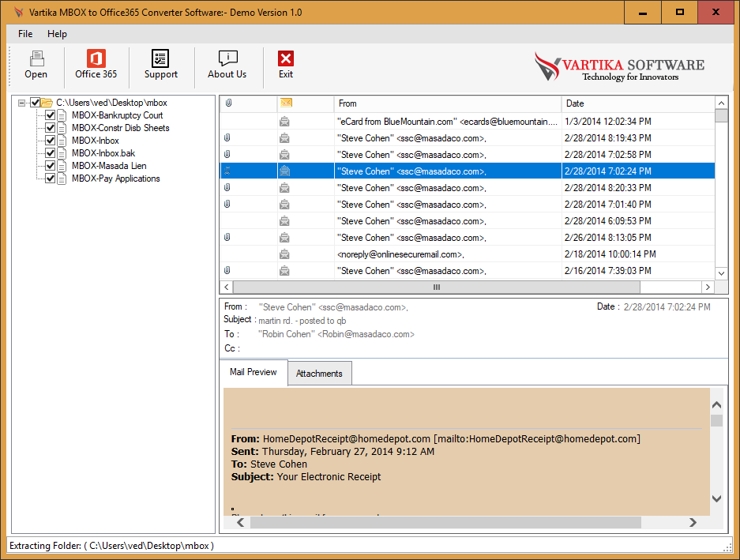The image size is (740, 560).
Task: Toggle the MBOX-Inbox.bak checkbox
Action: point(50,153)
